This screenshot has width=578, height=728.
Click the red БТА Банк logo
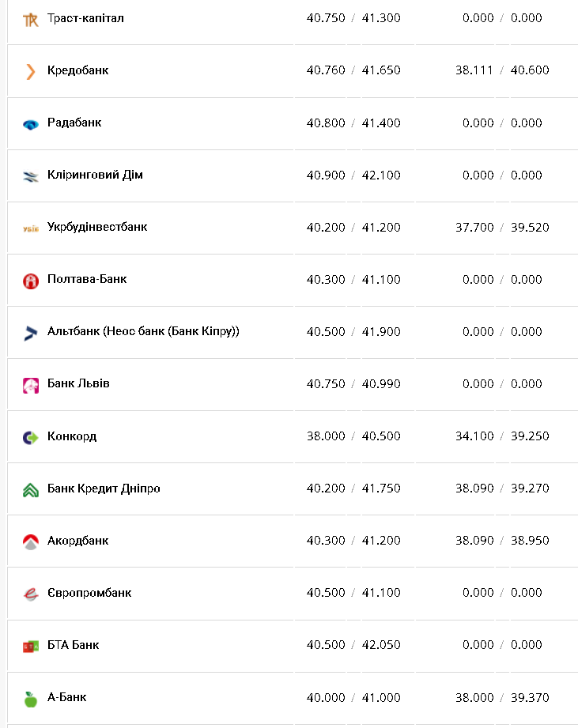click(x=31, y=646)
